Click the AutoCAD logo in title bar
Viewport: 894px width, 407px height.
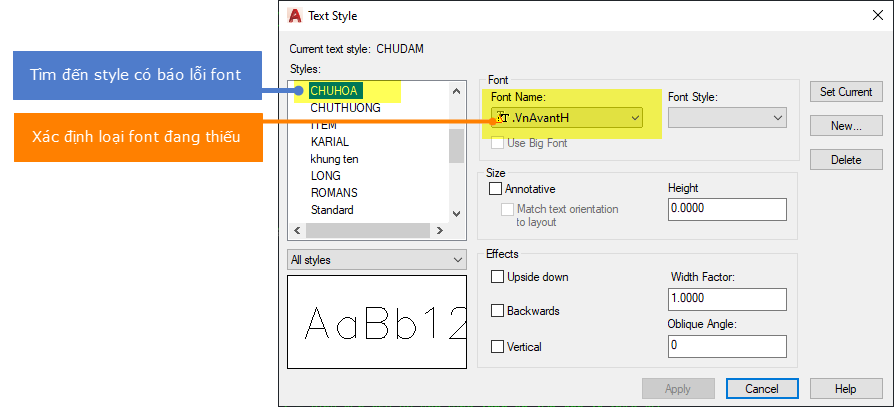click(x=295, y=16)
